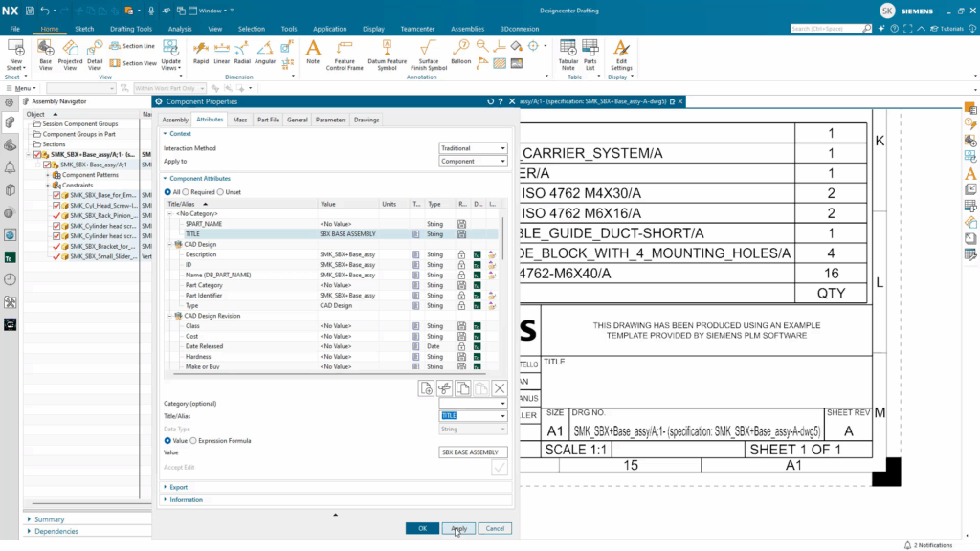Click the Value text field

pos(473,452)
